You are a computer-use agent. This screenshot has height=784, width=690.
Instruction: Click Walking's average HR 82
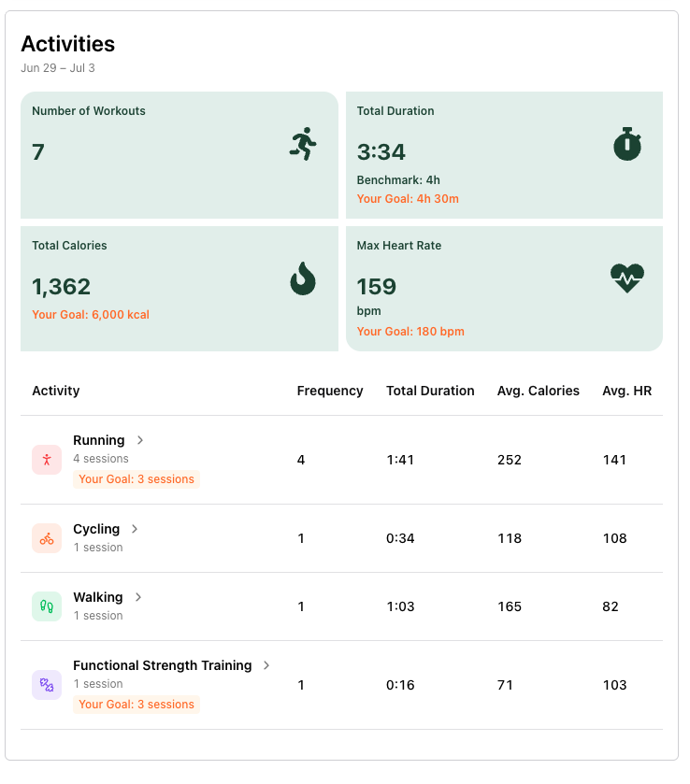[x=611, y=606]
